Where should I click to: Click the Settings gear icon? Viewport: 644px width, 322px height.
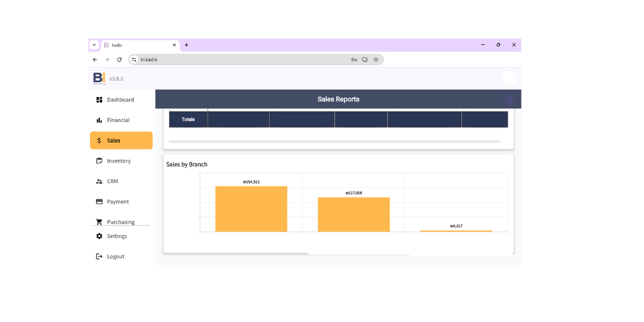(99, 236)
